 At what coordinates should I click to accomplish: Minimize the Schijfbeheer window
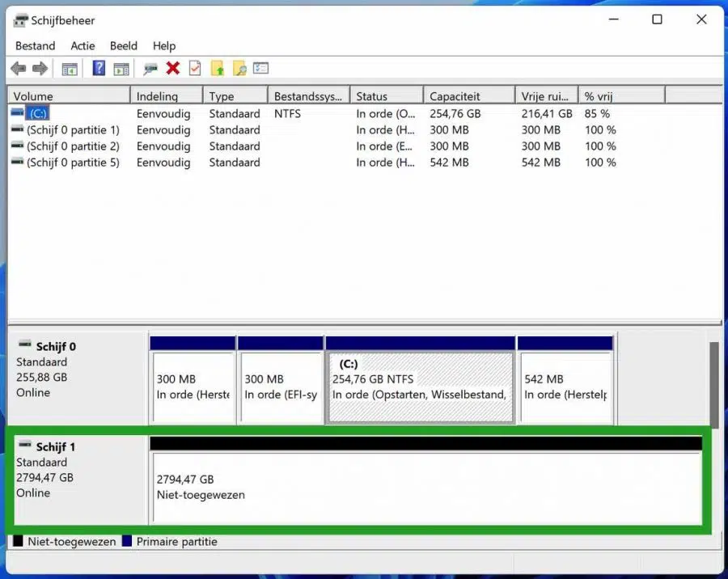(613, 19)
